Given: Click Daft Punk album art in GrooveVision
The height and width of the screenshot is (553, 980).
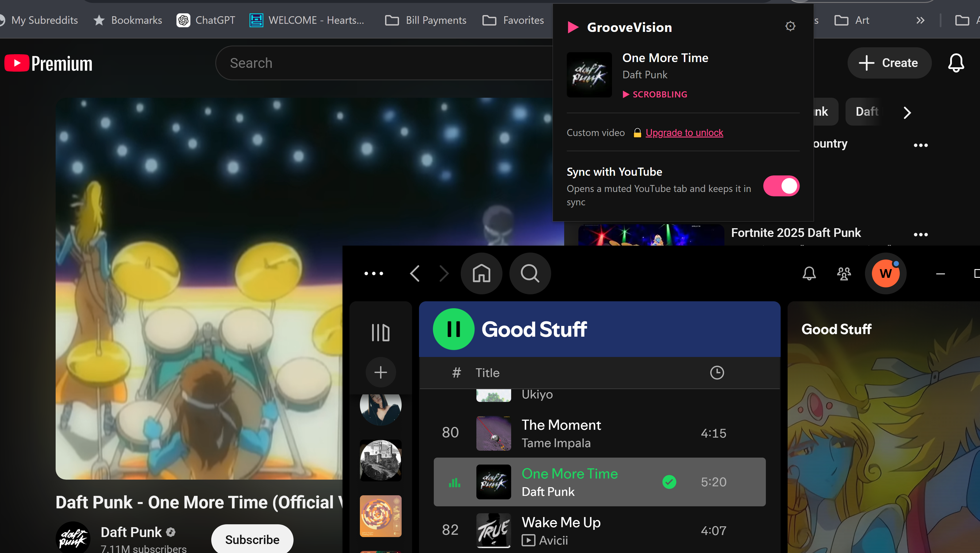Looking at the screenshot, I should click(589, 75).
